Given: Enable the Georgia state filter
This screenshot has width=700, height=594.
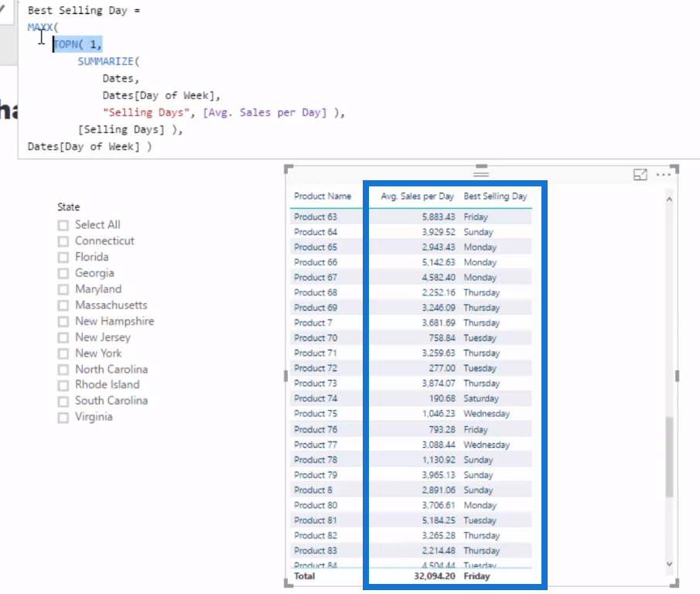Looking at the screenshot, I should (63, 274).
